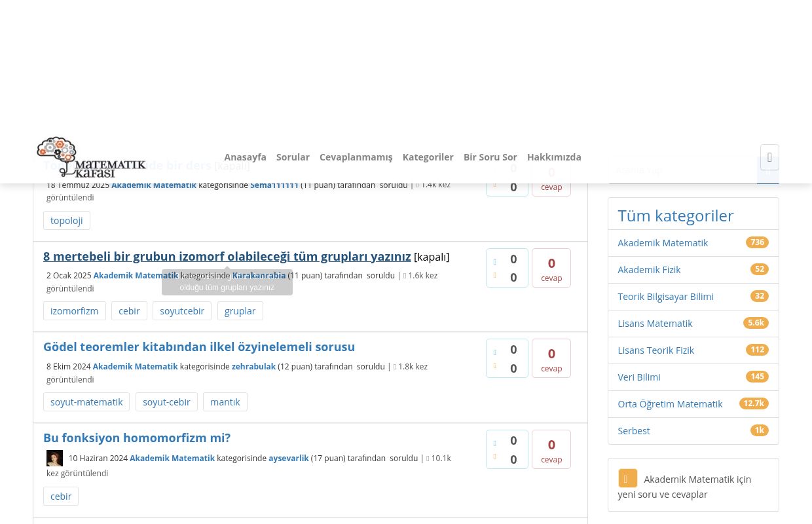This screenshot has width=812, height=524.
Task: Open the top-right user menu button
Action: point(769,157)
